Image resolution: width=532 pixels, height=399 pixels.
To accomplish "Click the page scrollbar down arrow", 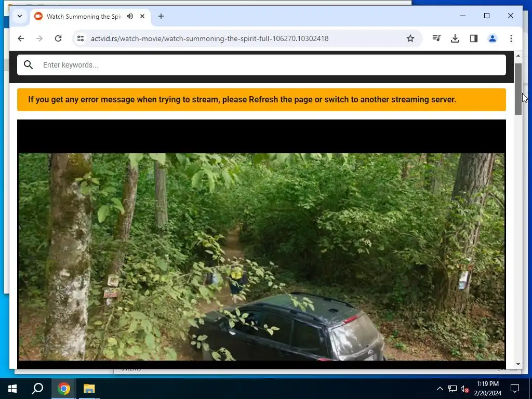I will click(x=518, y=364).
